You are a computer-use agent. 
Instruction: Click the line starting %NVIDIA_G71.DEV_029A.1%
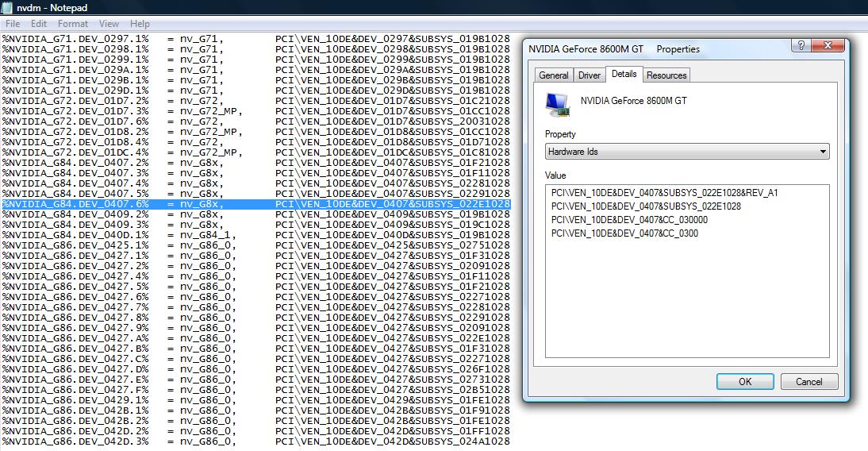255,70
